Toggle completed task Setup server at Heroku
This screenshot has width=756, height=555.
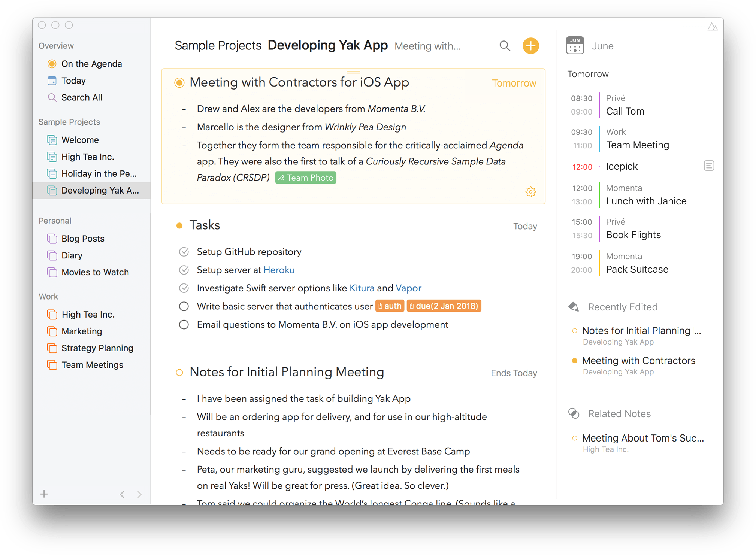tap(184, 269)
